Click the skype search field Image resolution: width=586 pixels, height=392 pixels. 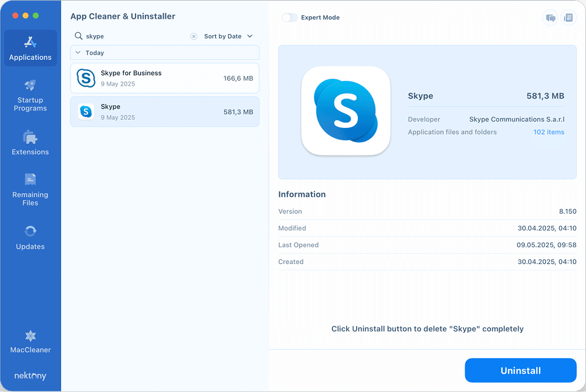(x=136, y=36)
